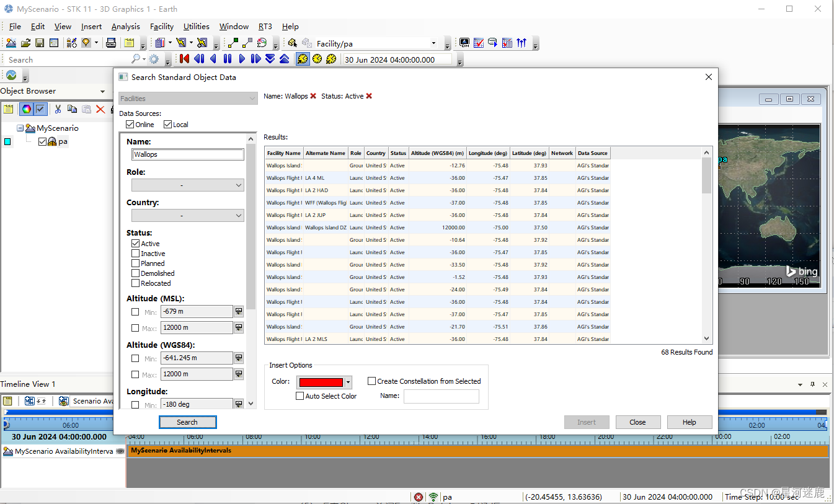Click the Reset animation playback button
Image resolution: width=834 pixels, height=504 pixels.
(x=184, y=59)
